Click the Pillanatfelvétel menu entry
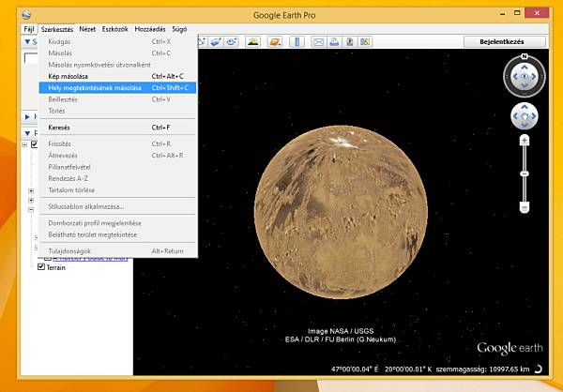Viewport: 563px width, 392px height. 118,167
